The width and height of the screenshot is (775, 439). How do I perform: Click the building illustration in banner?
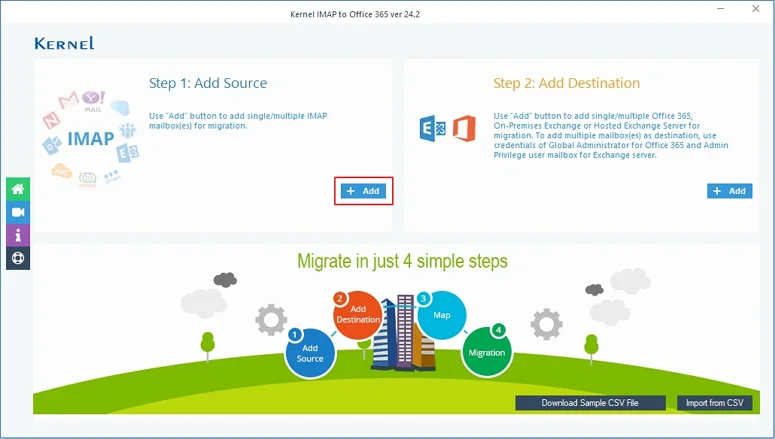pyautogui.click(x=403, y=333)
